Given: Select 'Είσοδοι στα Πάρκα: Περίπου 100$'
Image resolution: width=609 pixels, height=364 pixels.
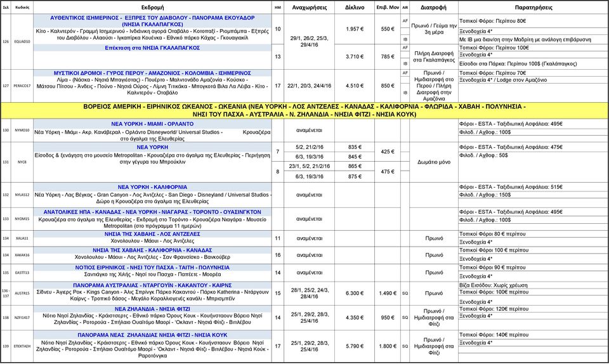Looking at the screenshot, I should point(518,63).
